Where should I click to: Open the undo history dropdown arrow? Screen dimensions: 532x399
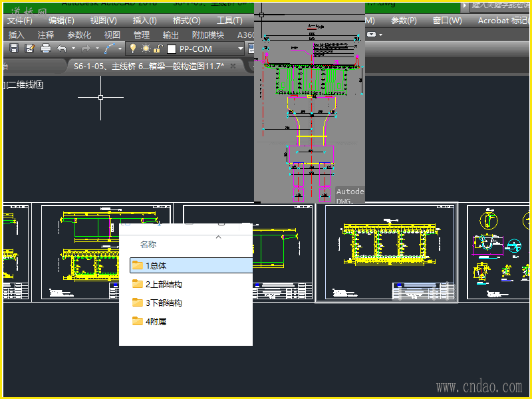(72, 49)
